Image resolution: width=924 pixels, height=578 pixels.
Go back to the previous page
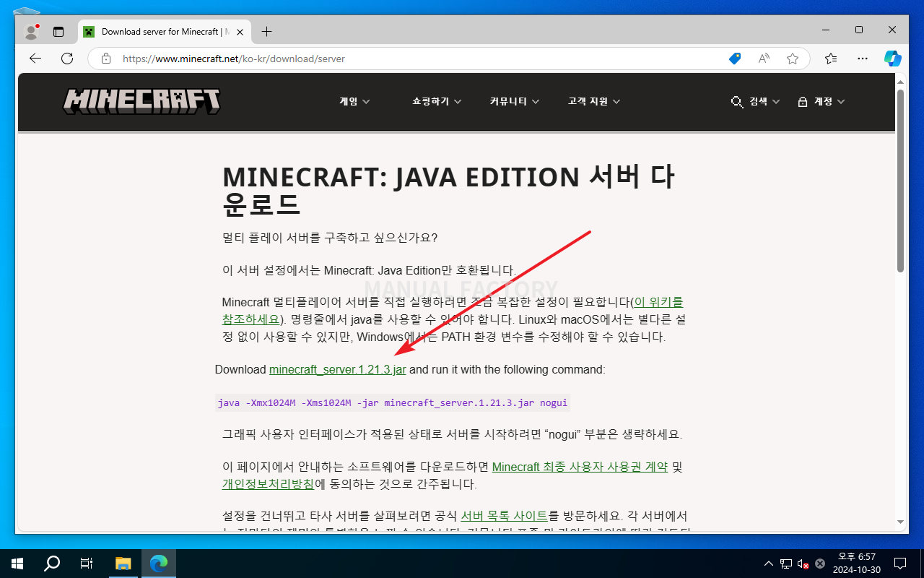(x=35, y=59)
